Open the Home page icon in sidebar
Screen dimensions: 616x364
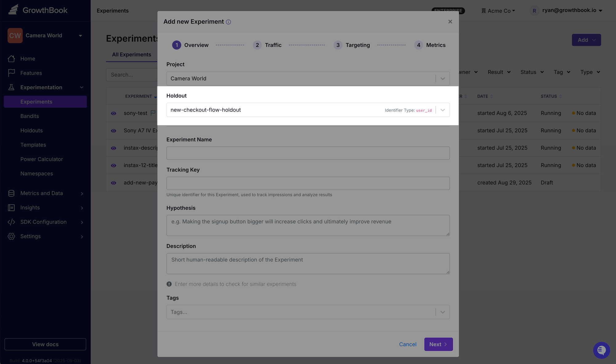(11, 59)
